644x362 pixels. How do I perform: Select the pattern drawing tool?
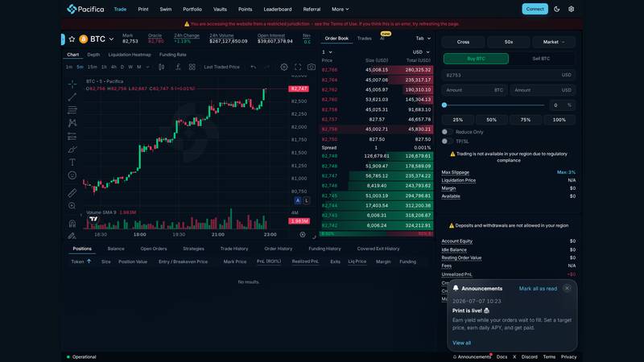72,123
